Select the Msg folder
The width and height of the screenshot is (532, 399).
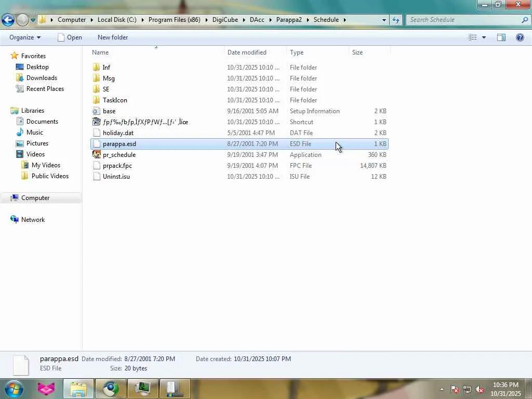point(239,78)
